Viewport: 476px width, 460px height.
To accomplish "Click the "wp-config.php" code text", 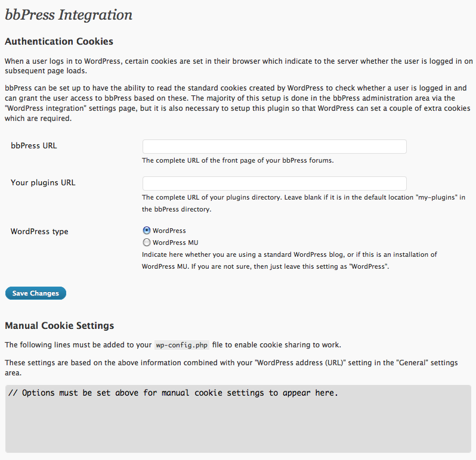I will pyautogui.click(x=181, y=345).
